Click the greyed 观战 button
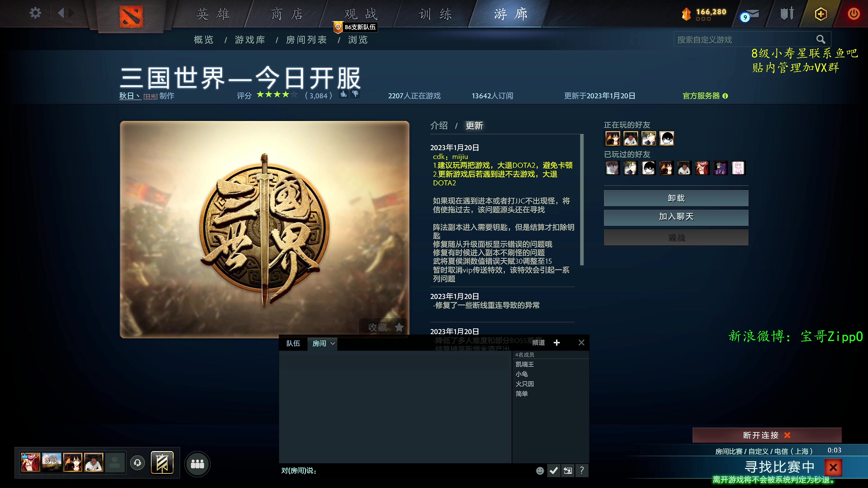868x488 pixels. 676,238
